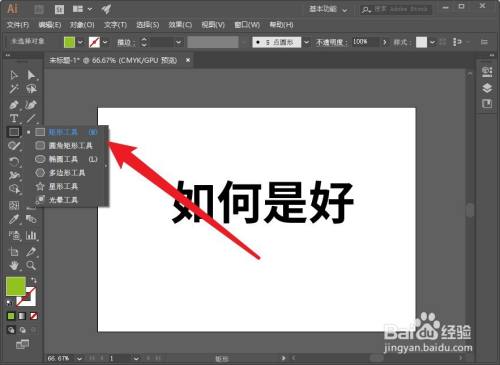The height and width of the screenshot is (365, 500).
Task: Set fill mode to None
Action: (33, 316)
